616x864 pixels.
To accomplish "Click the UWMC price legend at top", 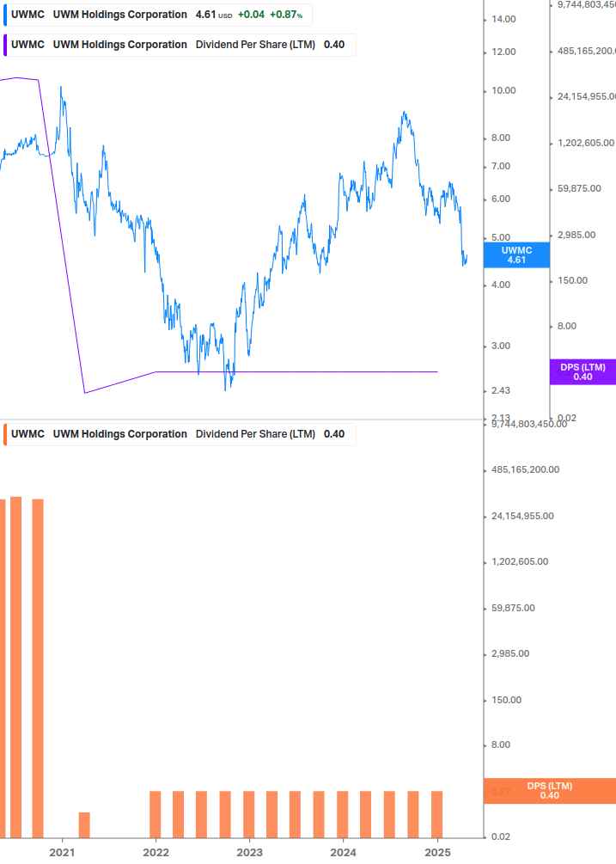I will (158, 15).
